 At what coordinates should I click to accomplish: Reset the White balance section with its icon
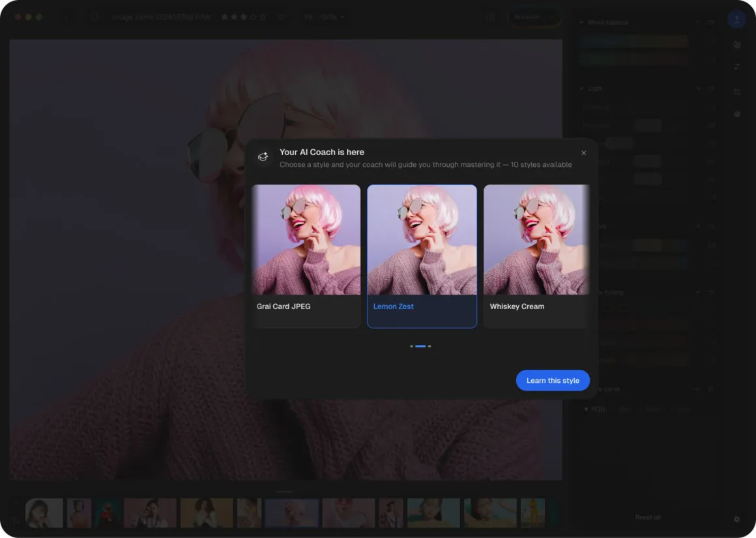[x=711, y=22]
